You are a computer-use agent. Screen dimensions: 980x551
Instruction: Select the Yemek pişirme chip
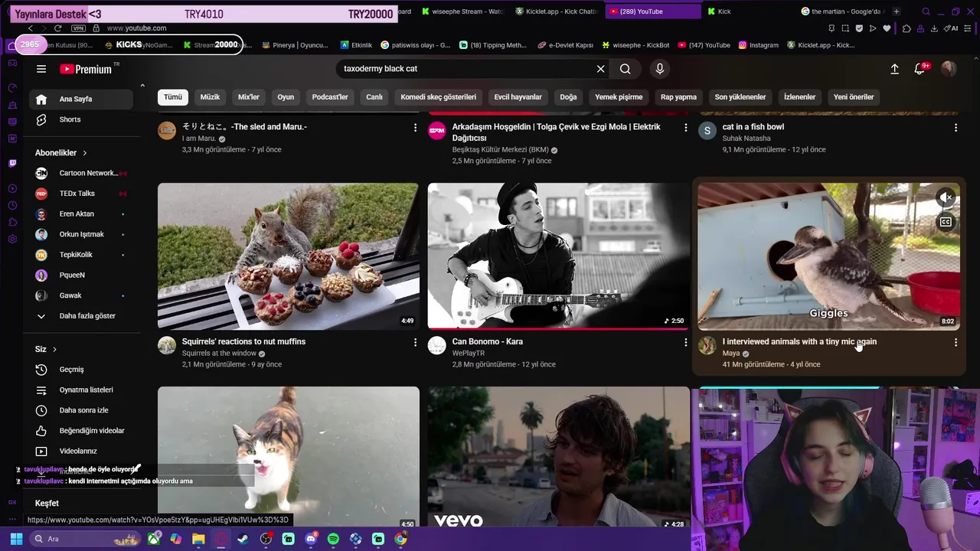coord(619,97)
